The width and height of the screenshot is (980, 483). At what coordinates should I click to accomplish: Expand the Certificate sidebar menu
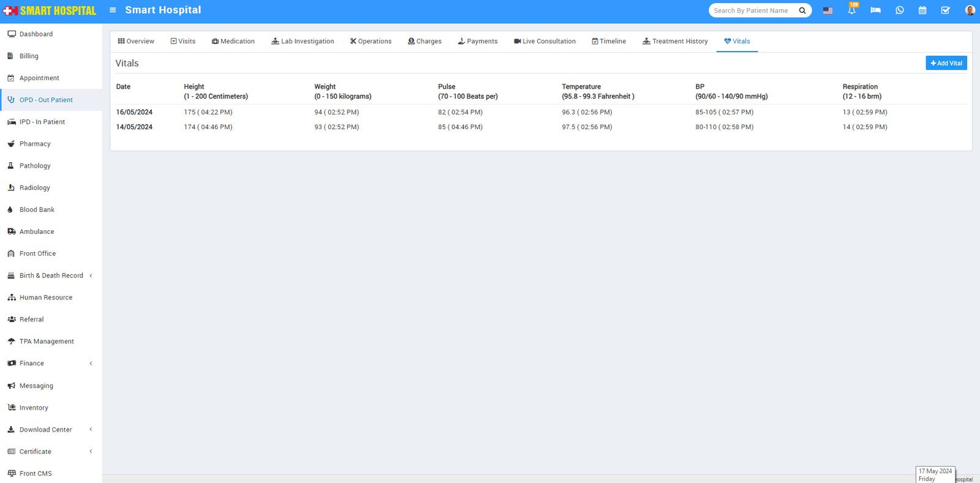point(36,452)
